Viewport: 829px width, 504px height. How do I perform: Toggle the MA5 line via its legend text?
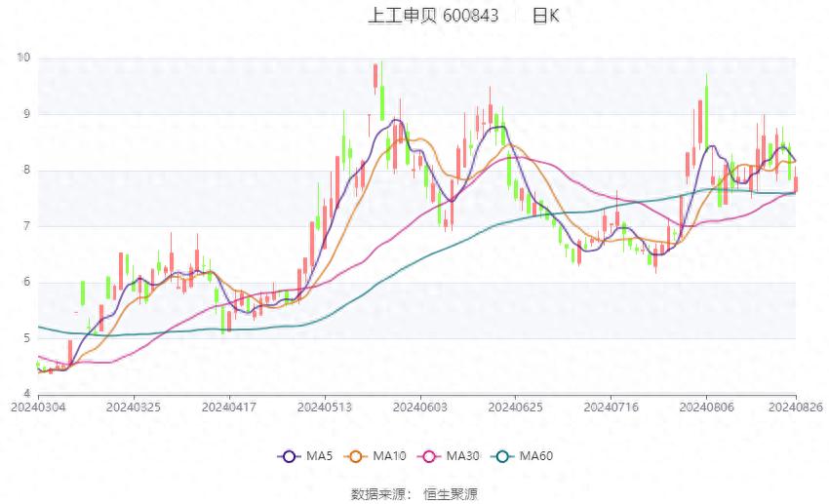(x=320, y=456)
